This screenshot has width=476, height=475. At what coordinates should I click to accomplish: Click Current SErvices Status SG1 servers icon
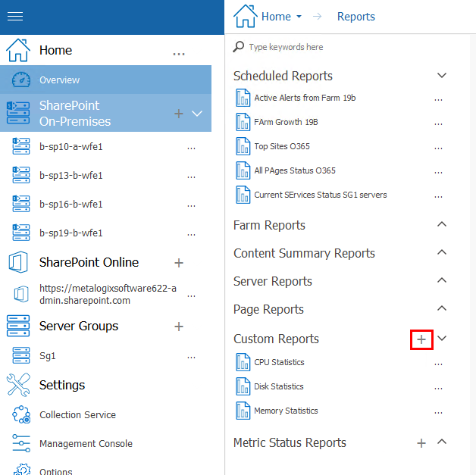coord(243,195)
